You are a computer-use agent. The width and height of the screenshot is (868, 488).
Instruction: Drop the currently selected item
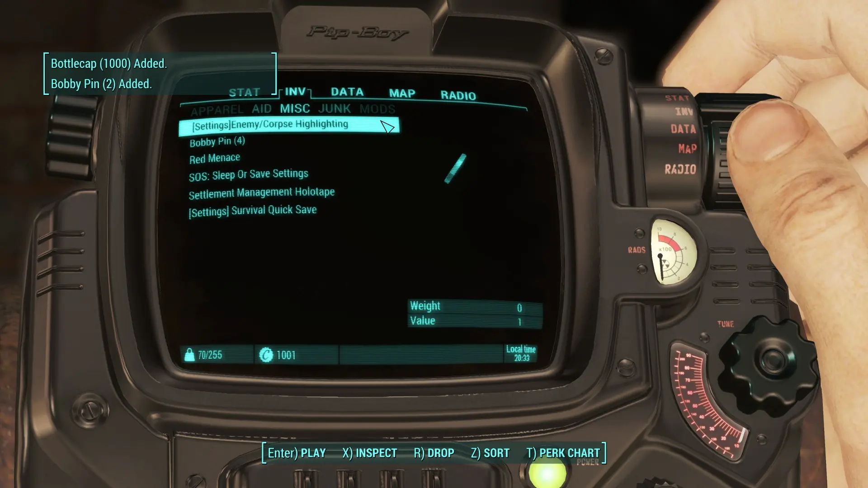(434, 453)
